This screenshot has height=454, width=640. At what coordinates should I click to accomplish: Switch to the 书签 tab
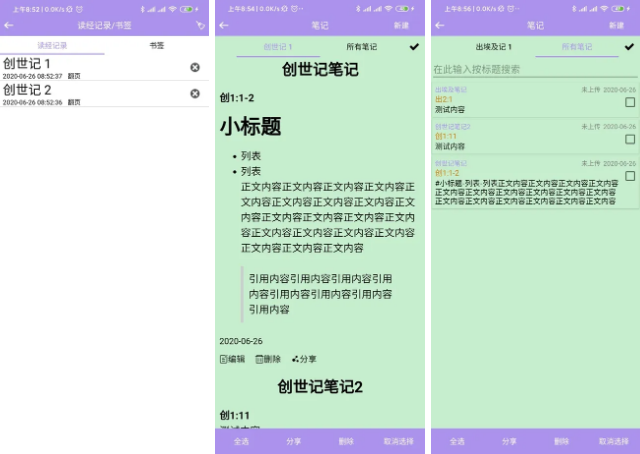pos(157,46)
